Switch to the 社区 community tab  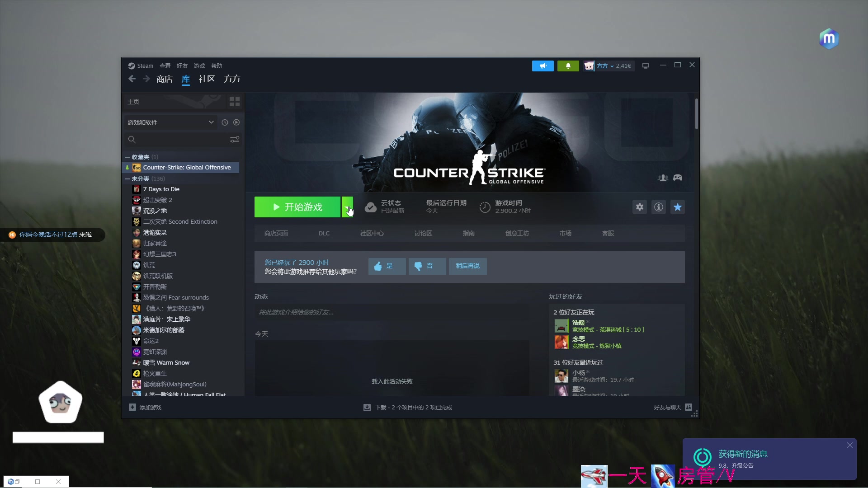(207, 79)
